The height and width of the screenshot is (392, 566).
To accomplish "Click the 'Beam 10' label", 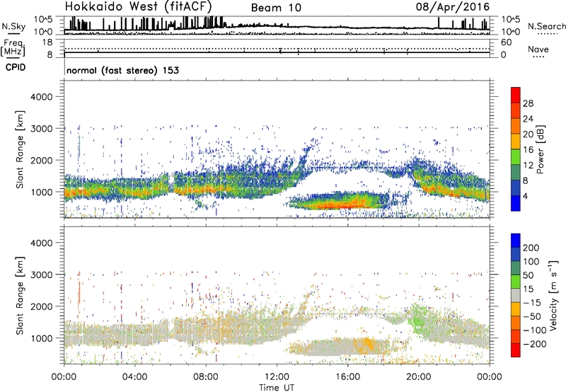I will [x=276, y=8].
